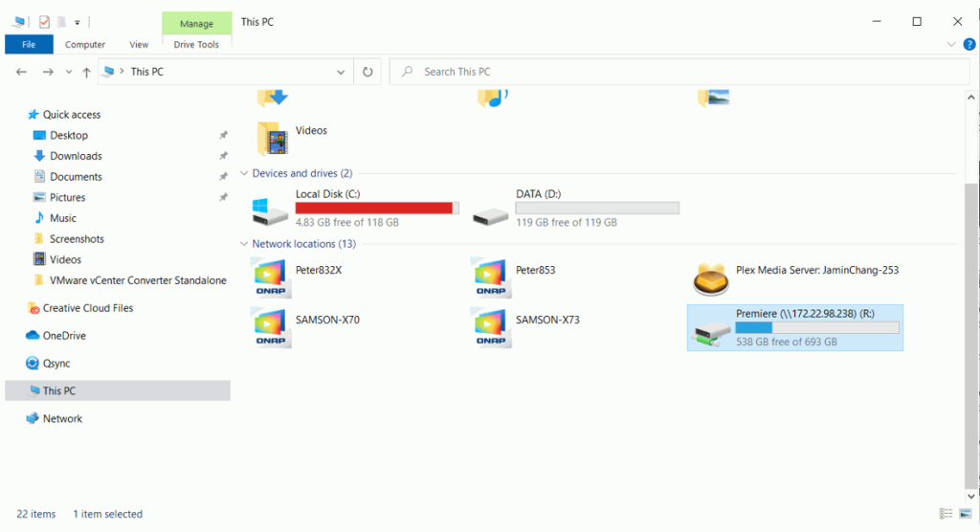Switch to large icons view in status bar
Image resolution: width=980 pixels, height=532 pixels.
click(x=964, y=514)
